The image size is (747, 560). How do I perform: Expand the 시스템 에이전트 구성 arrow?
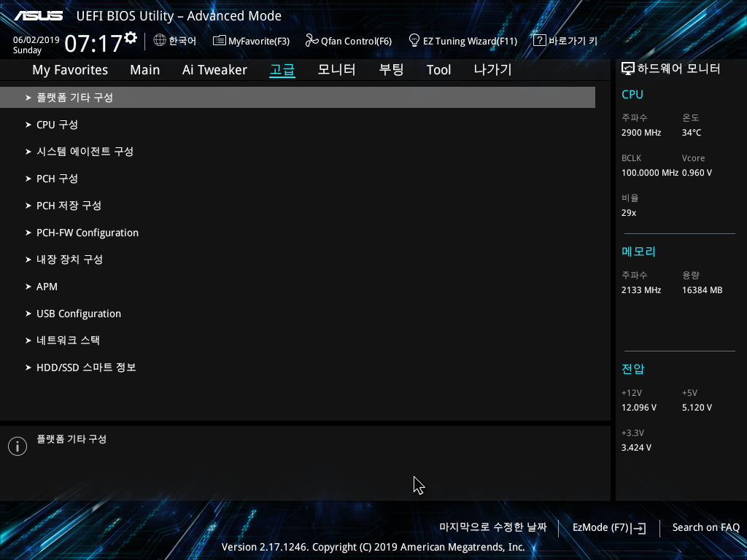coord(28,152)
